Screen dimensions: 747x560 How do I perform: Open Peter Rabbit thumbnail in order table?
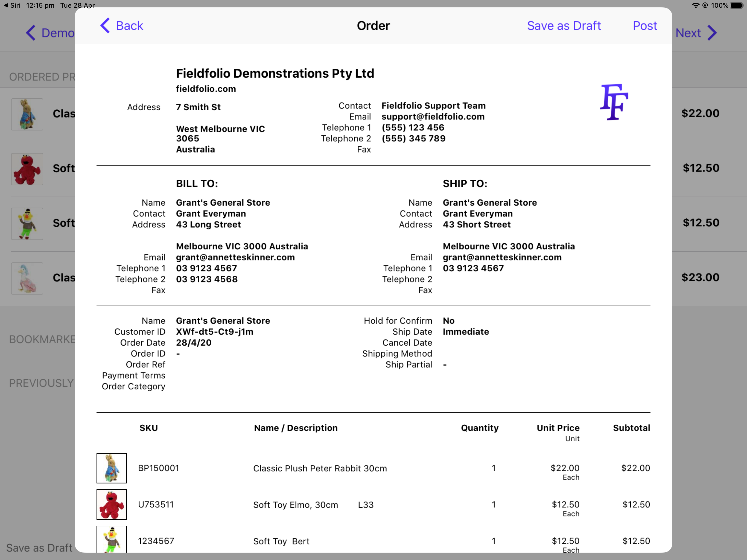(112, 468)
